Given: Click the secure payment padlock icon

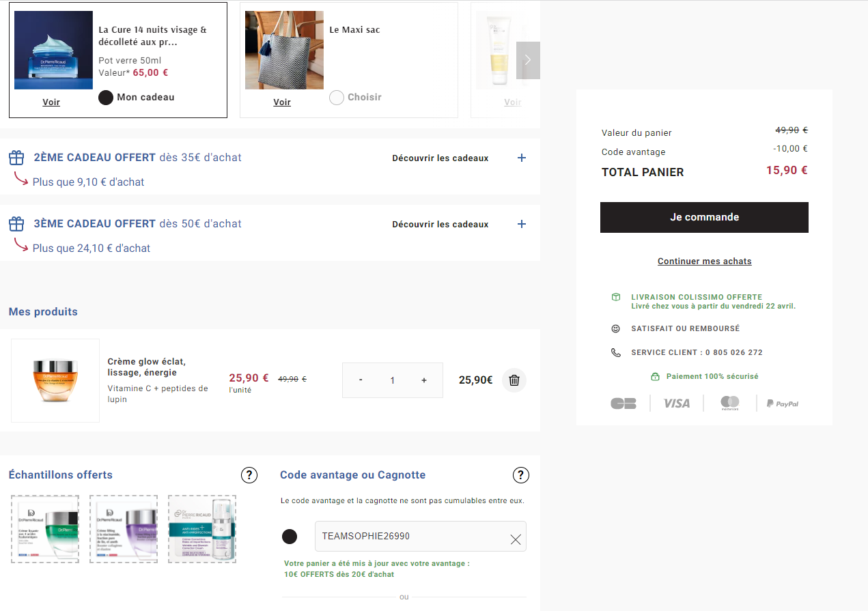Looking at the screenshot, I should click(x=655, y=376).
